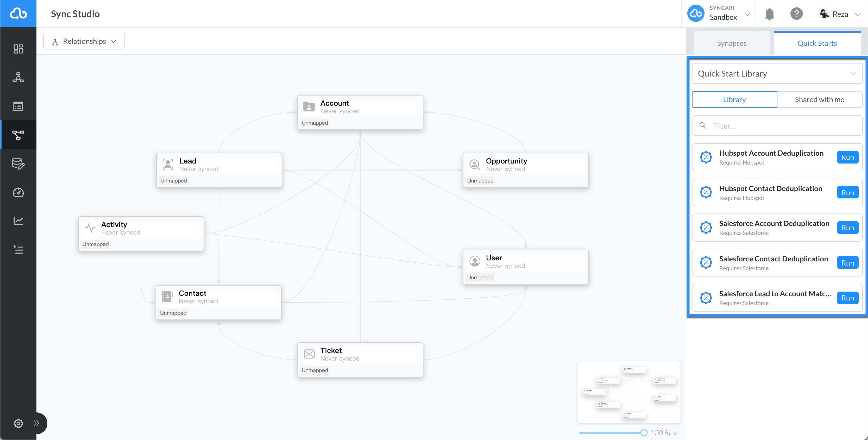
Task: Click the Filter search field
Action: [777, 126]
